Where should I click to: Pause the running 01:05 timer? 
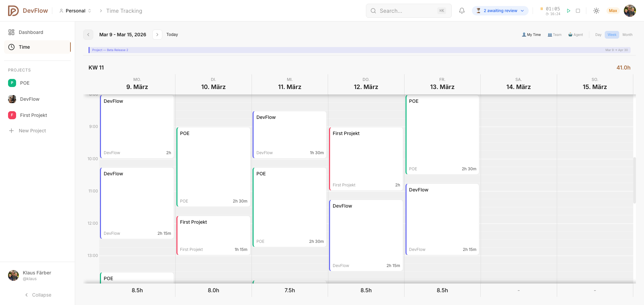point(542,9)
